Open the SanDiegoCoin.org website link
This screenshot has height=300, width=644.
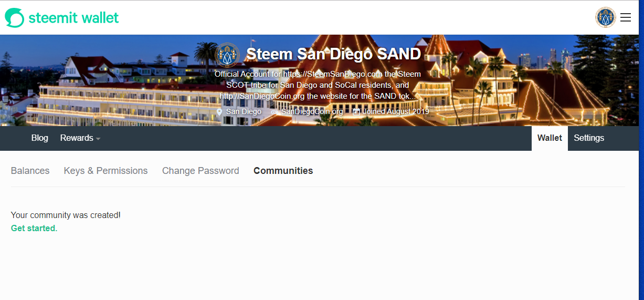click(x=312, y=112)
